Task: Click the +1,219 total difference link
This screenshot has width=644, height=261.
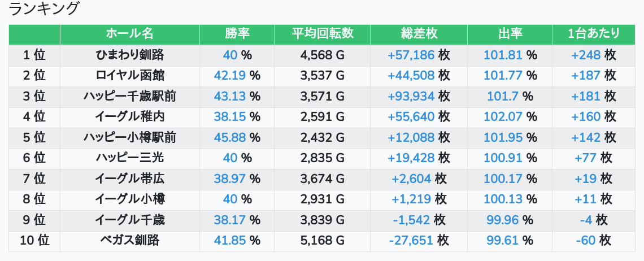Action: click(x=411, y=199)
